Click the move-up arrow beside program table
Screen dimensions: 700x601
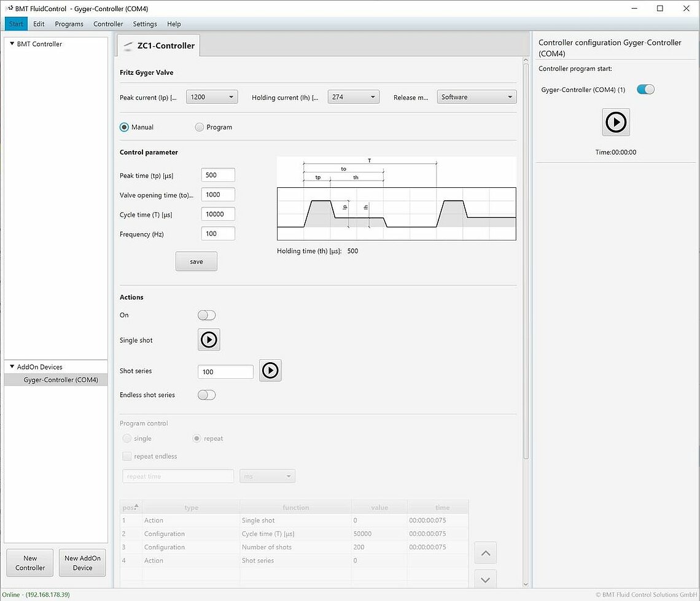pyautogui.click(x=485, y=553)
